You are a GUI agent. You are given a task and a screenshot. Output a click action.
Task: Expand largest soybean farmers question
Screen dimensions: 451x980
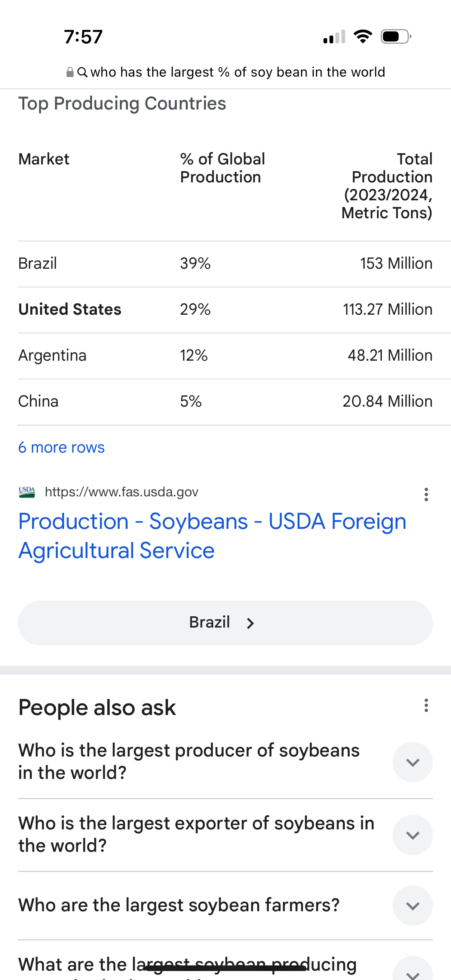tap(412, 905)
